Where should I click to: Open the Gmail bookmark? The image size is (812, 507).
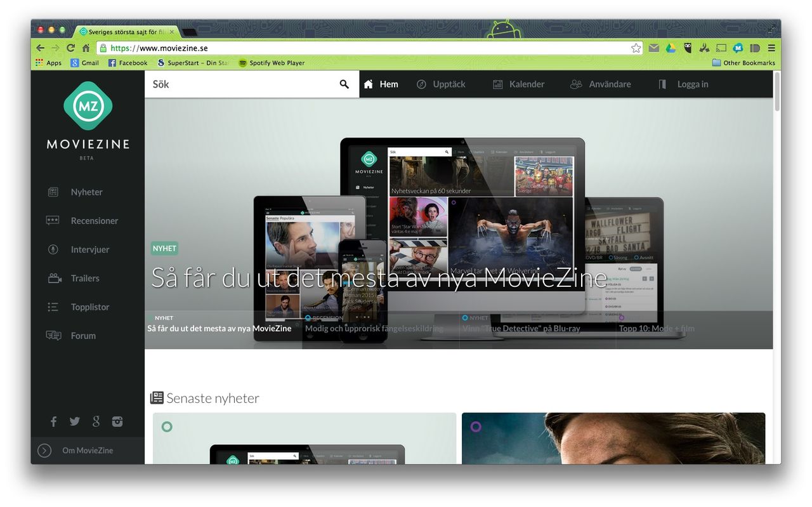point(84,63)
